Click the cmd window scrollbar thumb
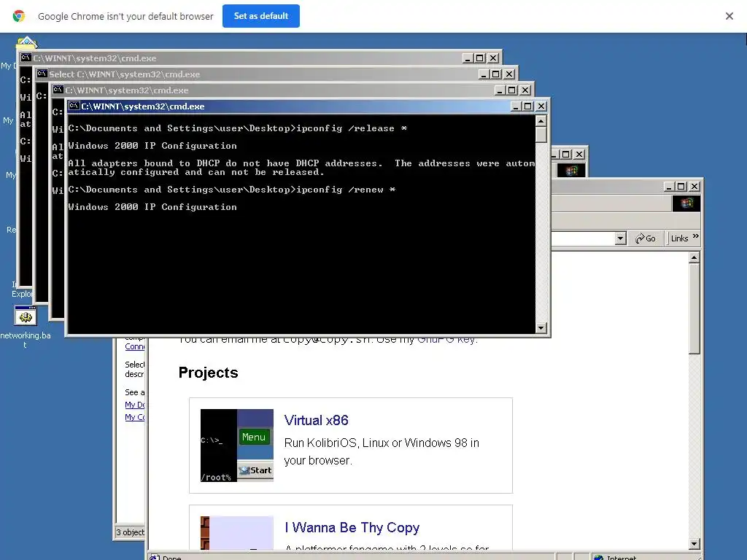The image size is (747, 560). pyautogui.click(x=541, y=134)
